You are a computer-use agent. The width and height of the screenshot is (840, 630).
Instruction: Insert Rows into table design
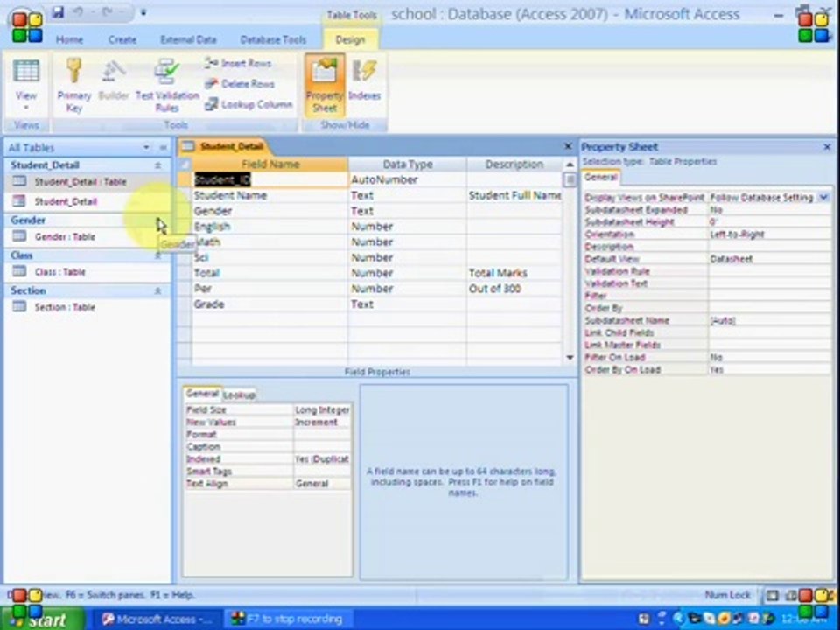(238, 63)
